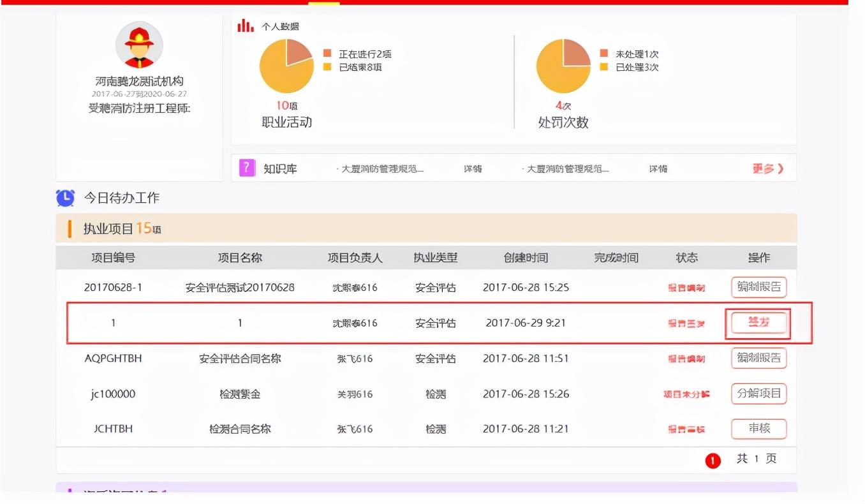This screenshot has height=504, width=865.
Task: Click the creation time 2017-06-28 15:25
Action: point(526,287)
